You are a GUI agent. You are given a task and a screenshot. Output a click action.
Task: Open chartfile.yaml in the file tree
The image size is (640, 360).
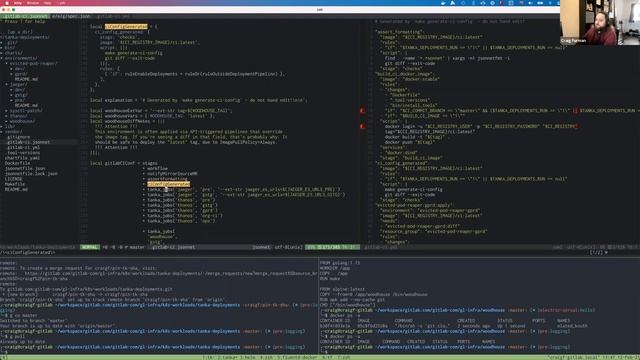coord(22,158)
